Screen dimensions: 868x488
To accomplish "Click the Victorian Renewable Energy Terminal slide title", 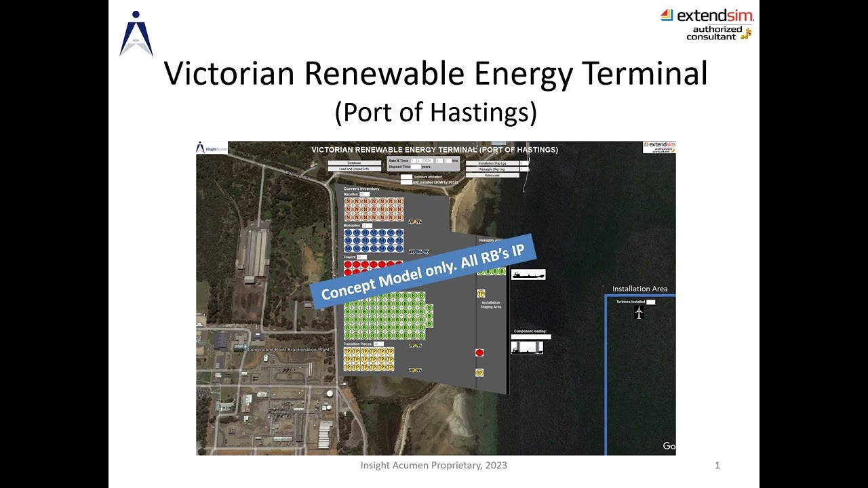I will (436, 73).
